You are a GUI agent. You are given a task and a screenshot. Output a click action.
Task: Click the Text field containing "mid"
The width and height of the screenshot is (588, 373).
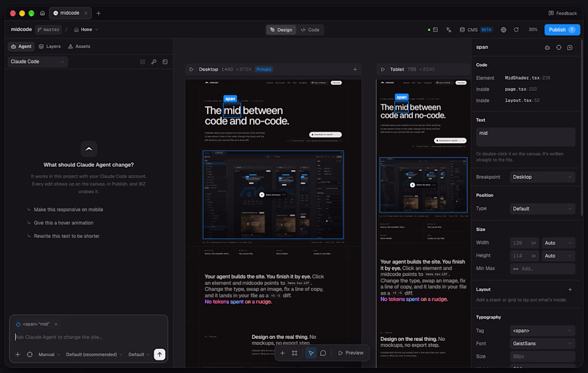point(525,137)
